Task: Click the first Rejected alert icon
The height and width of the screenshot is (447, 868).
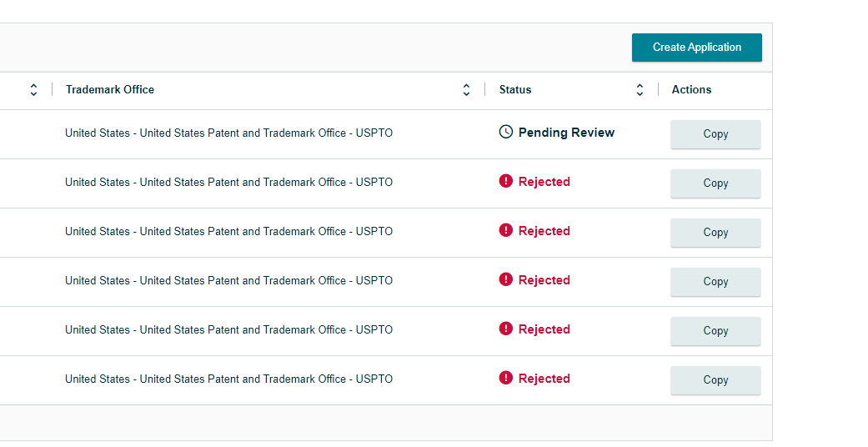Action: pyautogui.click(x=505, y=181)
